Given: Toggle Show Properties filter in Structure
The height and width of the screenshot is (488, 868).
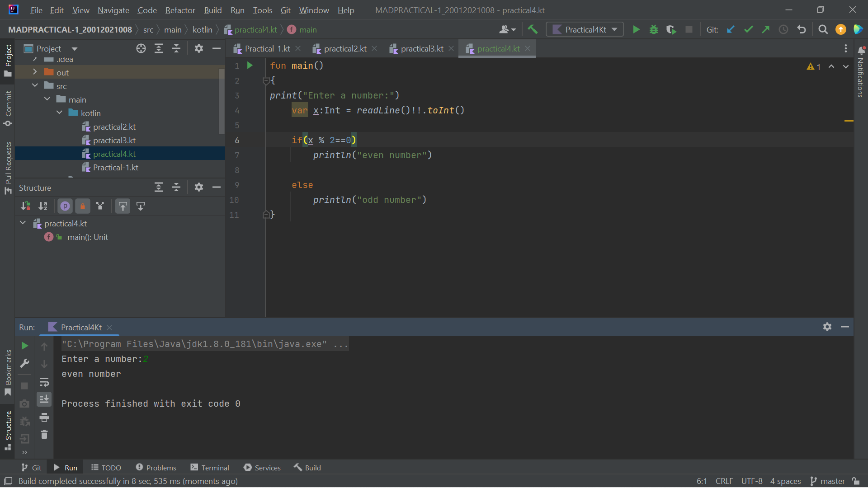Looking at the screenshot, I should [65, 206].
